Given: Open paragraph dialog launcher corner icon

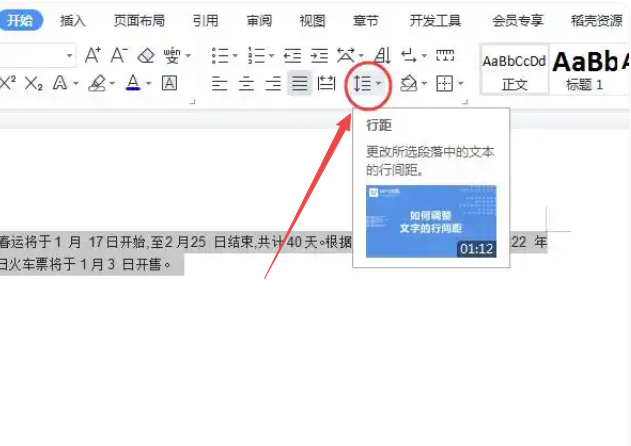Looking at the screenshot, I should tap(465, 101).
